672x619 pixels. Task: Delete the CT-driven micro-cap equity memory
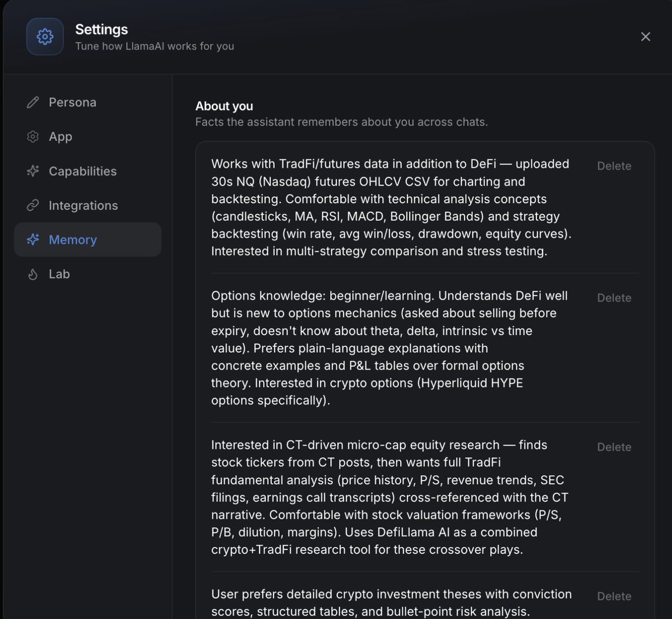[614, 447]
